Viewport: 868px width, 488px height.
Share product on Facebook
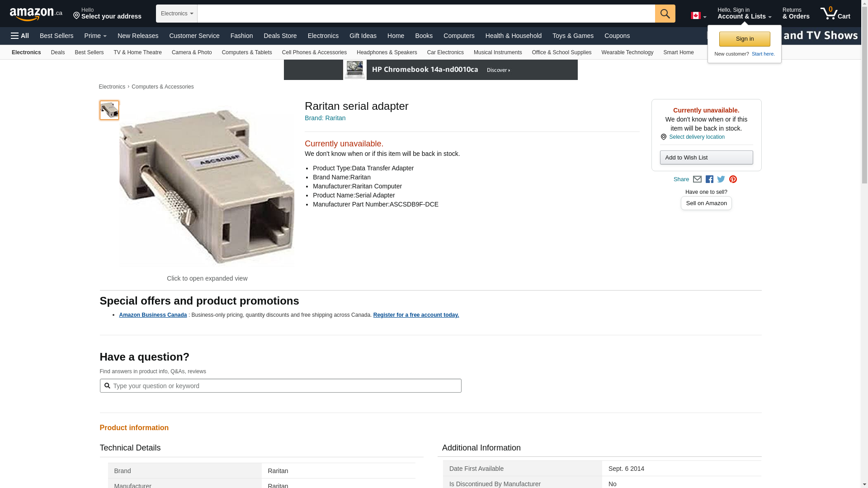[709, 179]
